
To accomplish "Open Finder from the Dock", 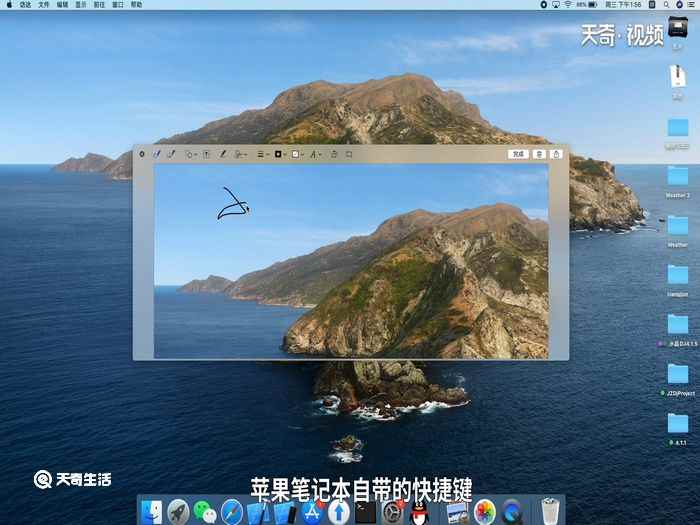I will [151, 512].
